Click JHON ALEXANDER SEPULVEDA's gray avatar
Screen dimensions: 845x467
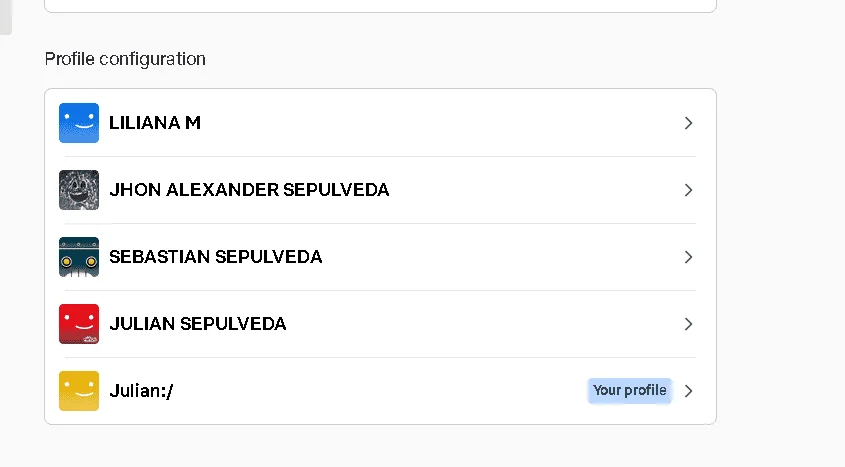(x=79, y=190)
